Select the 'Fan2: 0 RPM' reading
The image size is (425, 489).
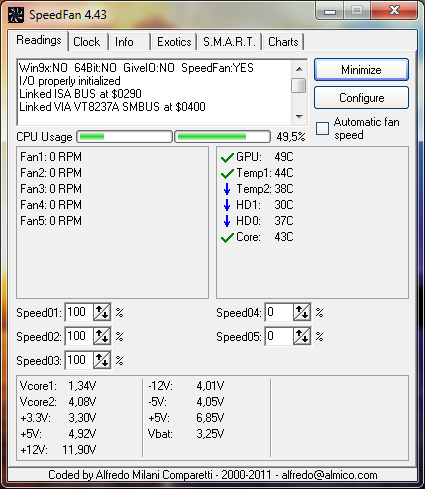point(51,173)
